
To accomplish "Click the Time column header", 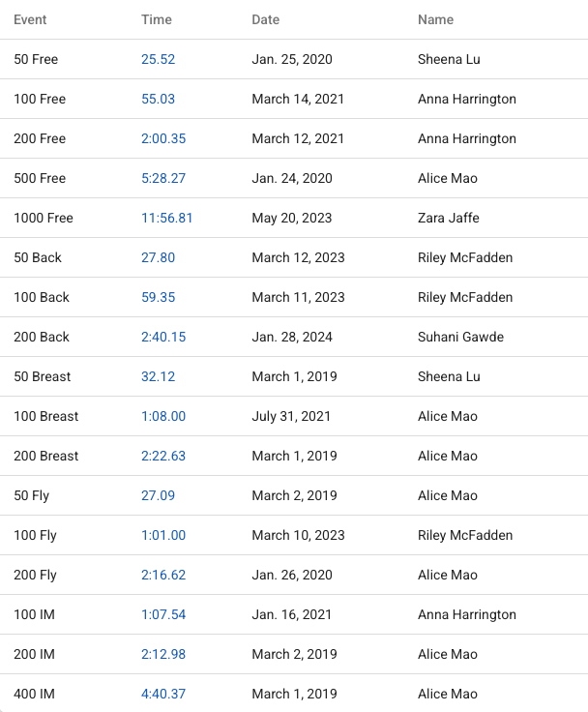I will [157, 19].
